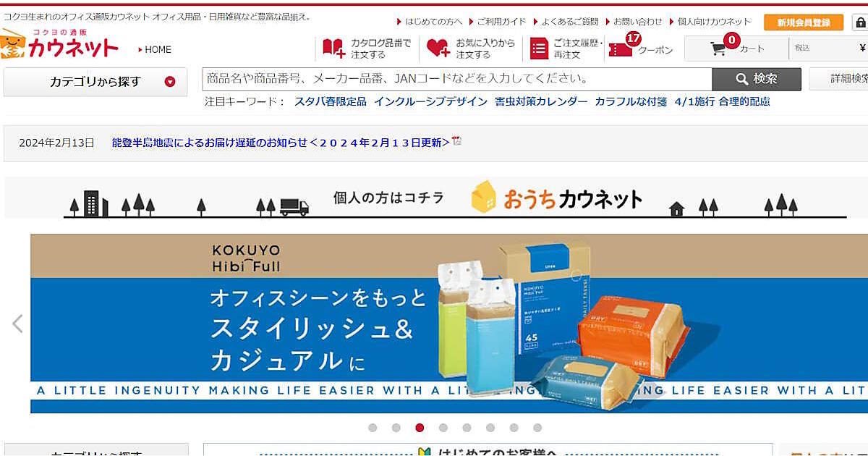868x456 pixels.
Task: Open the おうちカウネット banner
Action: [x=434, y=198]
